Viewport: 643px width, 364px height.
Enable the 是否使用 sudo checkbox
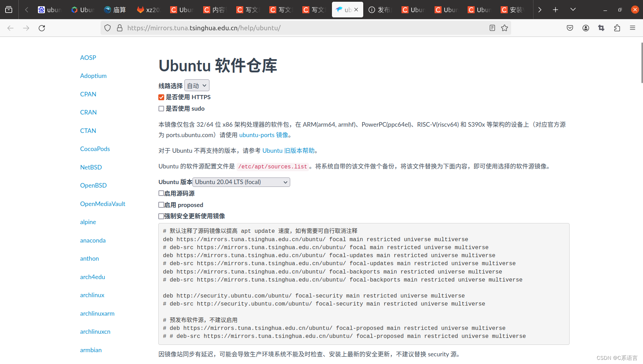[x=161, y=109]
